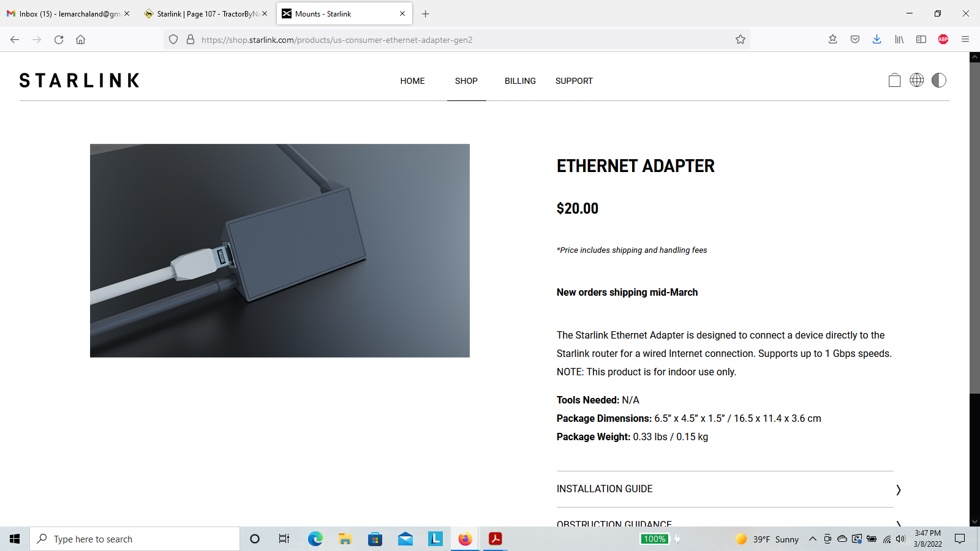This screenshot has height=551, width=980.
Task: Click the Package Dimensions line
Action: click(689, 418)
